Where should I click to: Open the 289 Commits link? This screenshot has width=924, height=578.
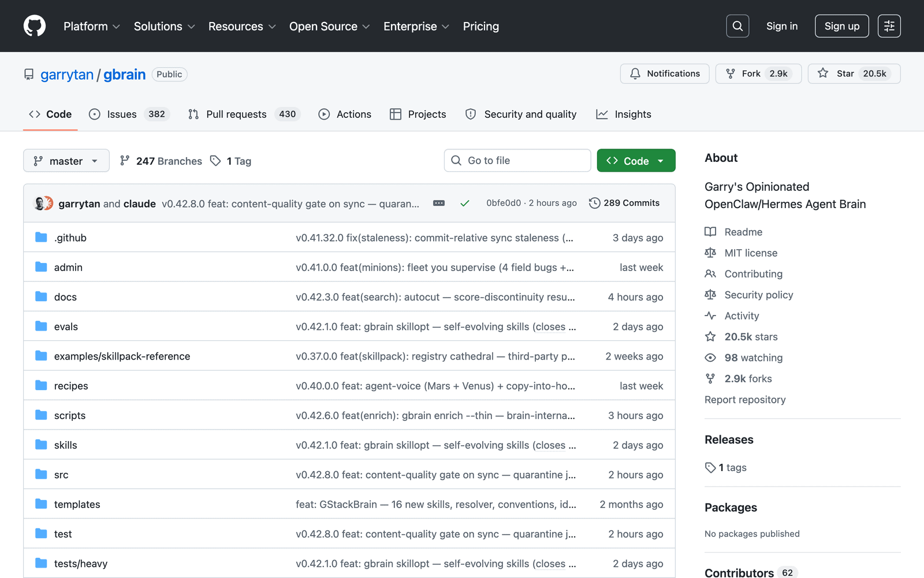coord(624,203)
